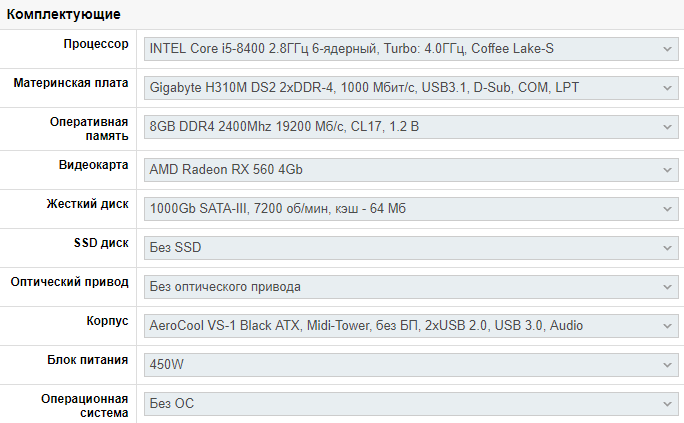The width and height of the screenshot is (684, 423).
Task: Click the chevron arrow on Корпус field
Action: click(x=668, y=326)
